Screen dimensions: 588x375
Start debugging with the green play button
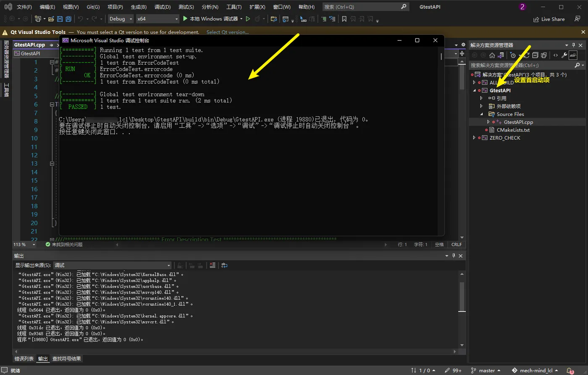point(186,19)
